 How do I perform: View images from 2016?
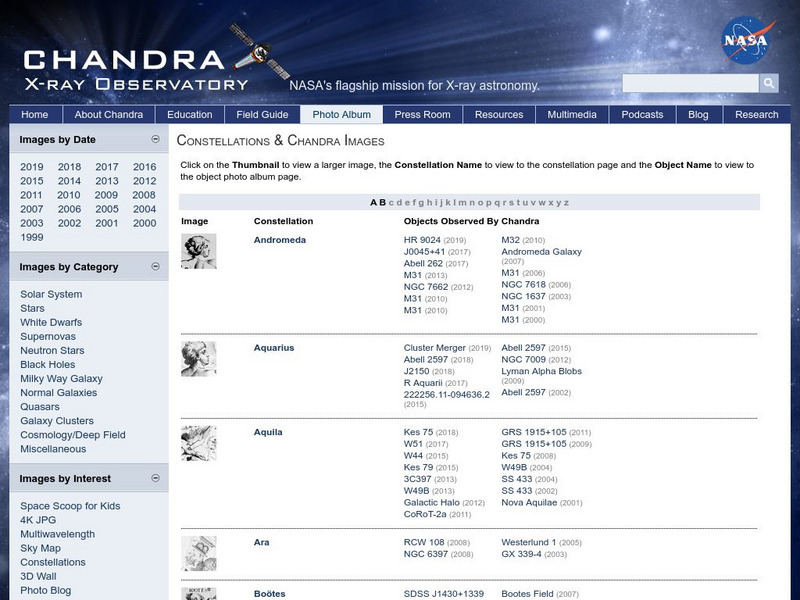pyautogui.click(x=144, y=167)
